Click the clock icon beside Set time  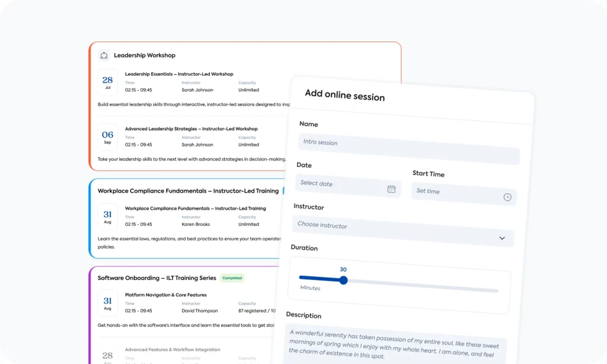(507, 196)
